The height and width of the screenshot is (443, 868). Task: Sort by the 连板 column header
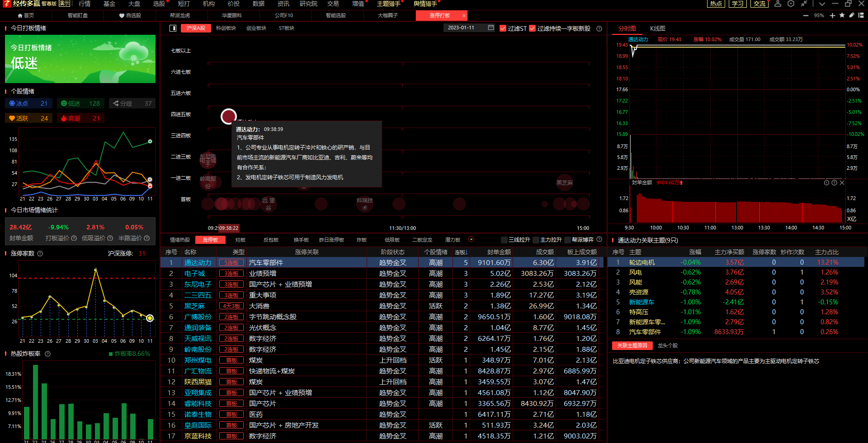tap(461, 252)
